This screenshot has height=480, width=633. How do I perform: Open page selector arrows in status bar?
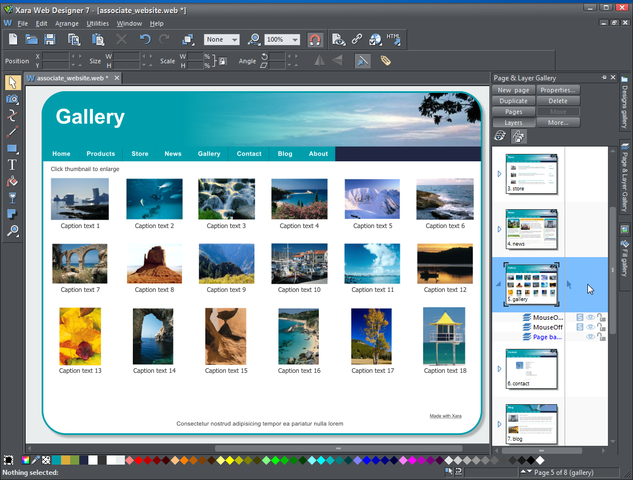click(x=526, y=472)
